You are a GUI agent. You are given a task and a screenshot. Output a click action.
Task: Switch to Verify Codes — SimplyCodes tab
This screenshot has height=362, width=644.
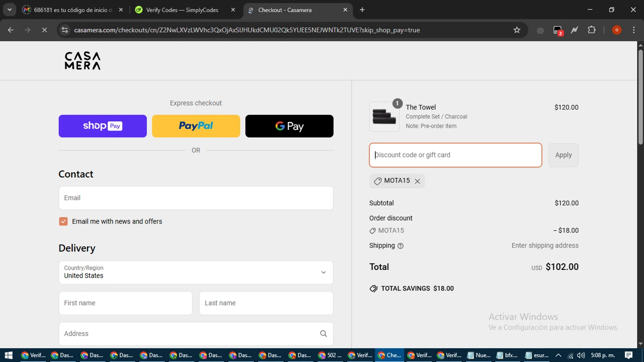(185, 10)
